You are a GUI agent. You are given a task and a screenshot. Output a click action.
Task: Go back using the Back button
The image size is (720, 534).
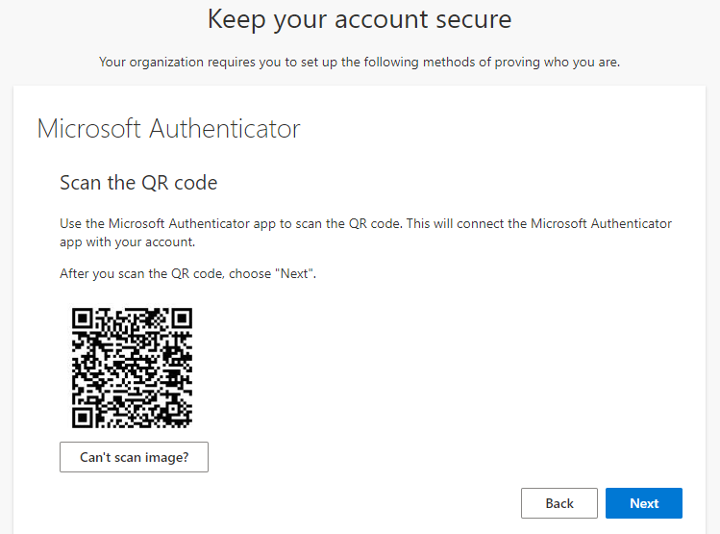(x=559, y=503)
